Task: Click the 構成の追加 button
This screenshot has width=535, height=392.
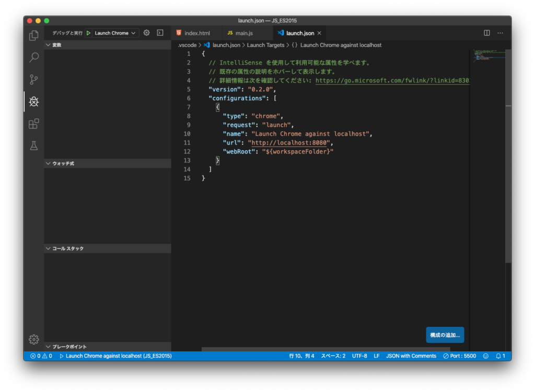Action: click(x=445, y=335)
